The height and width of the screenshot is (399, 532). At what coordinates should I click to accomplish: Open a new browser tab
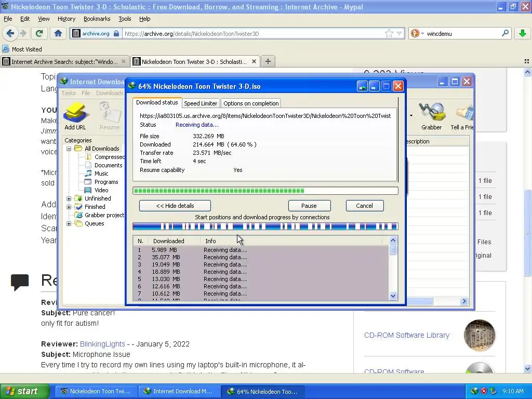point(268,61)
